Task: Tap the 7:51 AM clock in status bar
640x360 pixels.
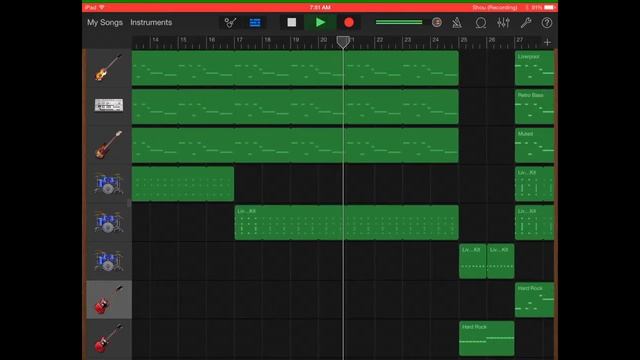Action: point(320,7)
